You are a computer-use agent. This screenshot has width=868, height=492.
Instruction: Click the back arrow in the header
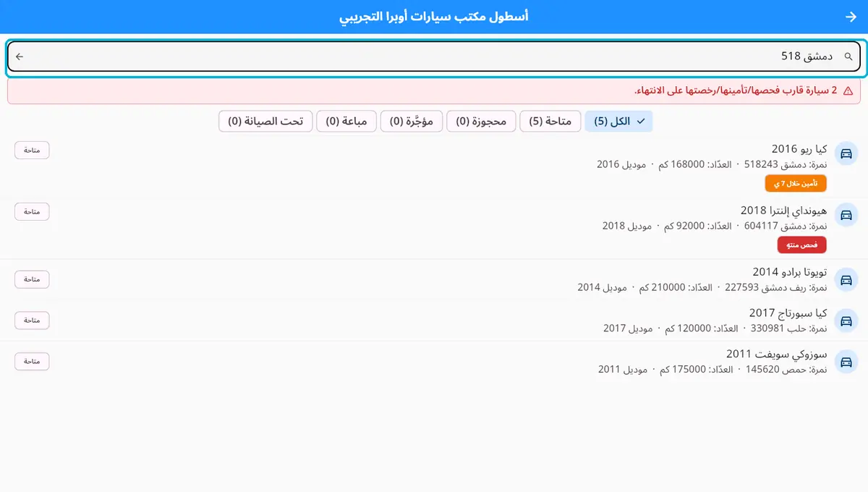[x=850, y=17]
